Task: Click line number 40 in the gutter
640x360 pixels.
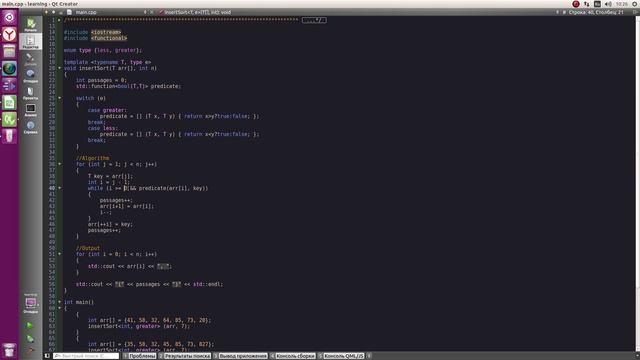Action: [52, 188]
